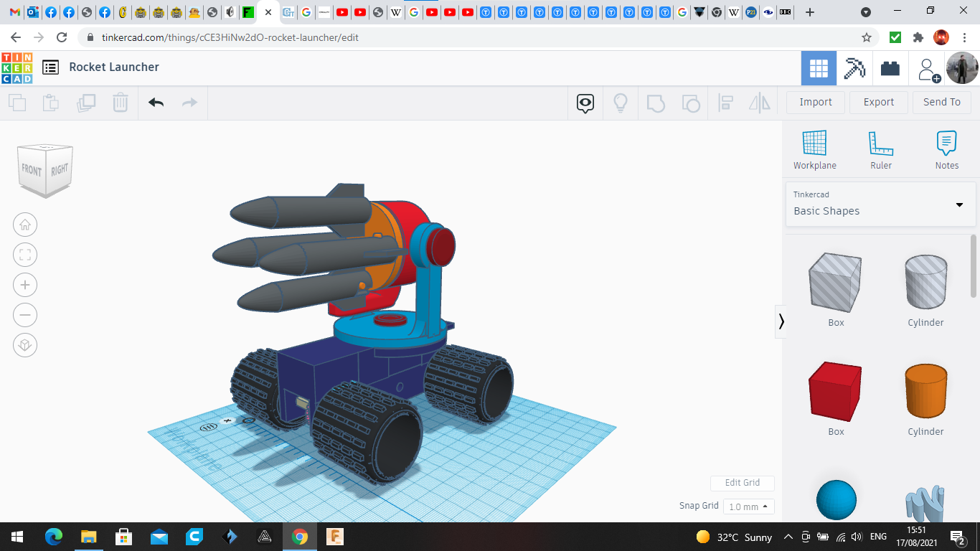Redo the last action

tap(189, 103)
